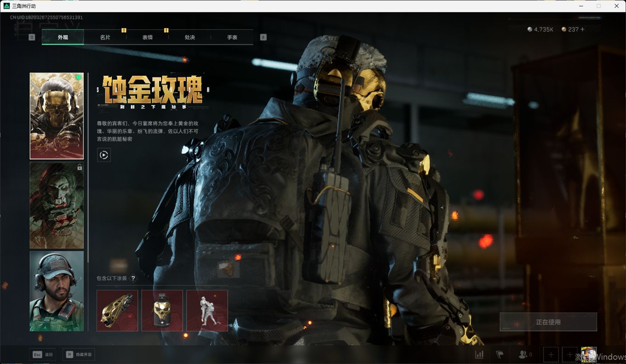Click the first empty squad slot plus

pos(551,355)
